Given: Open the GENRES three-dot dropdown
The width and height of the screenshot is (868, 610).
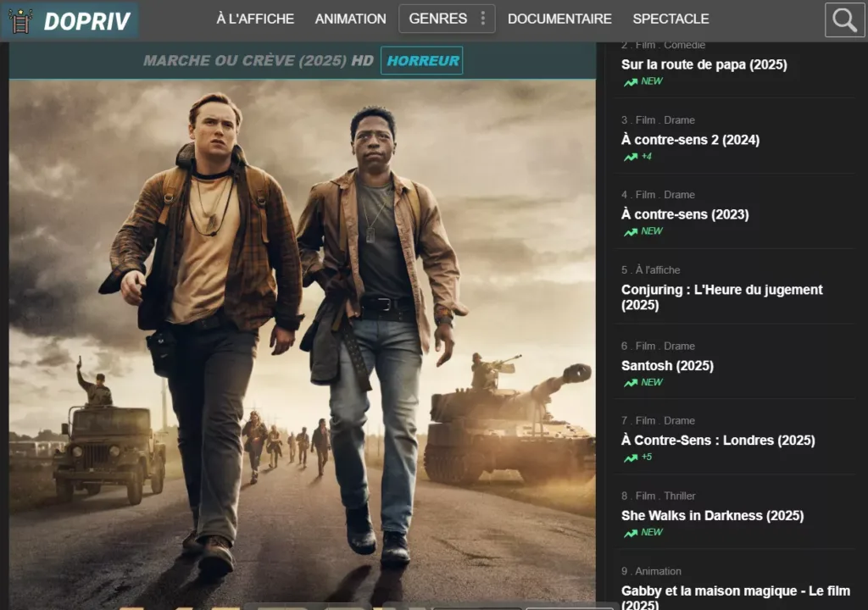Looking at the screenshot, I should pos(483,19).
